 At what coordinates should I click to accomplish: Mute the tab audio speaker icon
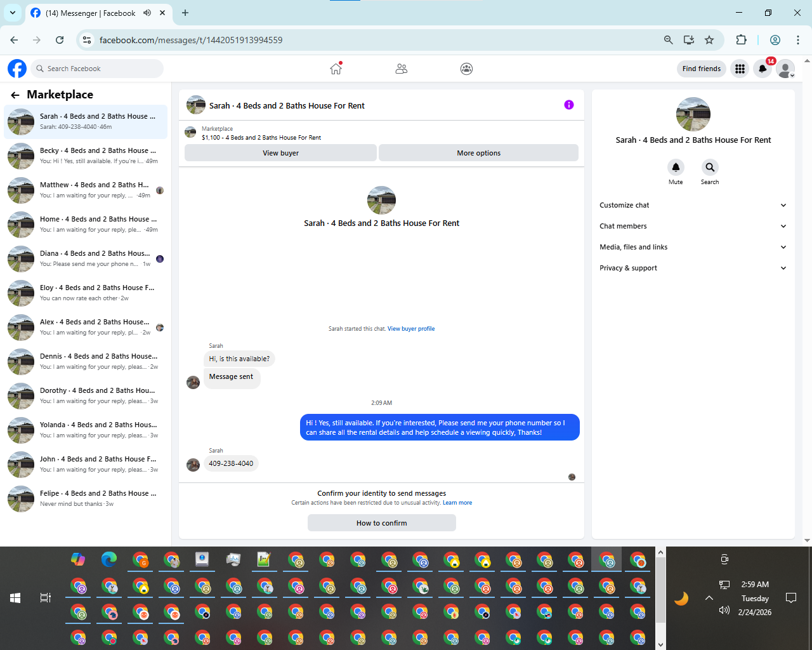(x=147, y=13)
